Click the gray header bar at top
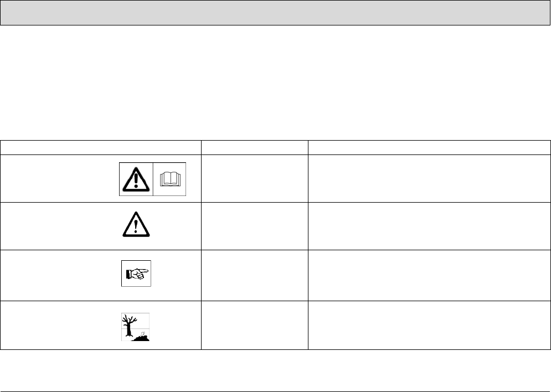Image resolution: width=551 pixels, height=392 pixels. click(x=275, y=13)
